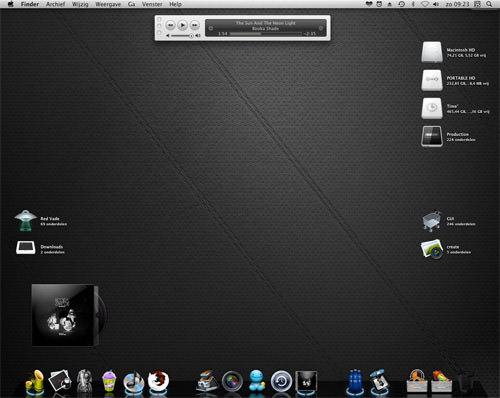Open the Venster menu
Viewport: 500px width, 398px height.
pos(152,4)
